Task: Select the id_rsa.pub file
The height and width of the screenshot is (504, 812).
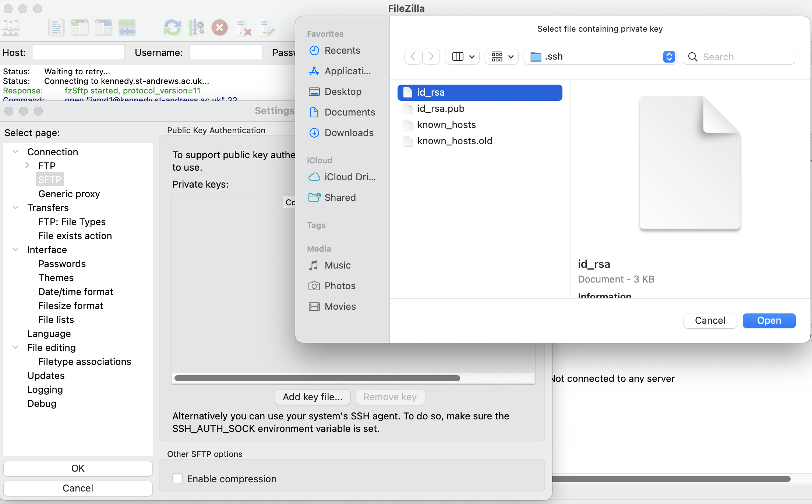Action: click(x=480, y=109)
